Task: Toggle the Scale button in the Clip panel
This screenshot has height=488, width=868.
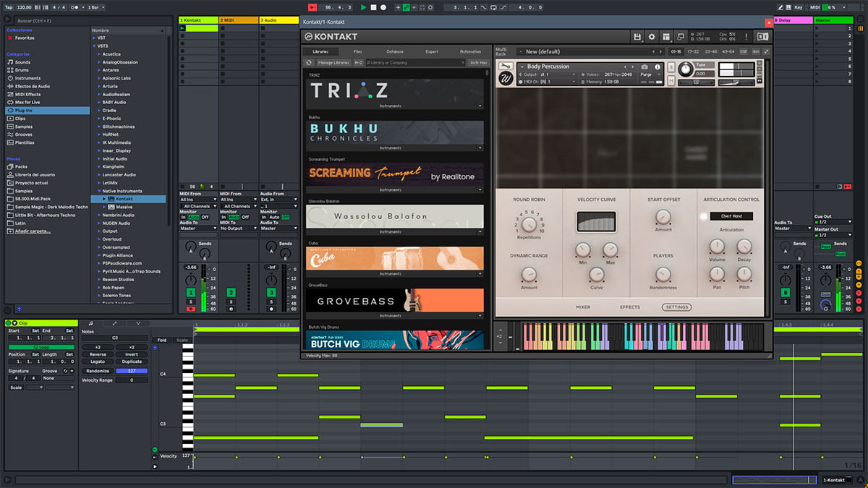Action: (16, 388)
